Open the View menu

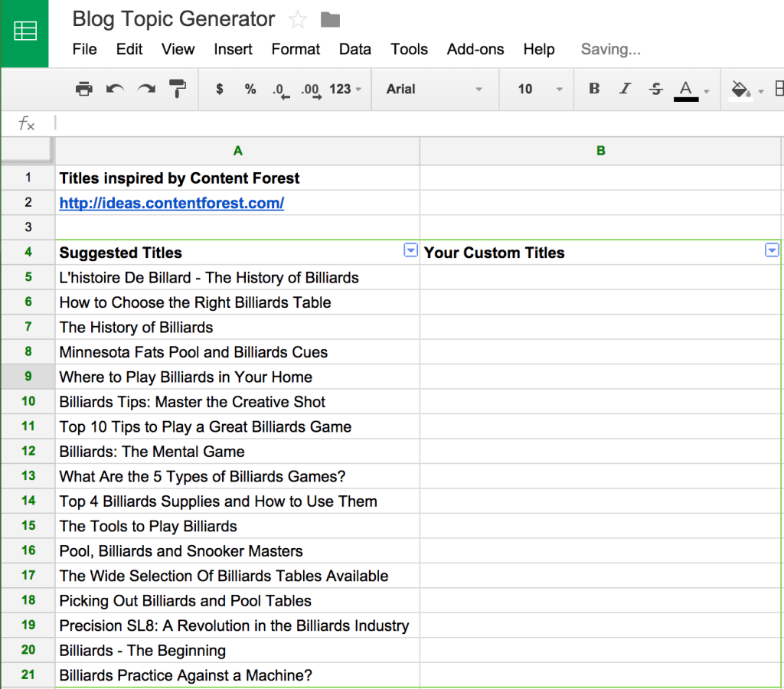click(x=178, y=49)
